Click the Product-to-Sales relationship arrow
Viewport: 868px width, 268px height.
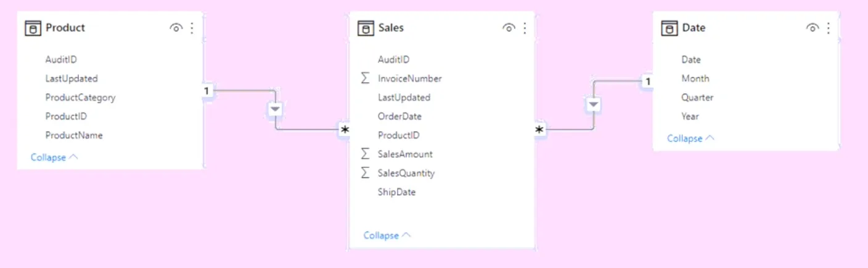276,109
